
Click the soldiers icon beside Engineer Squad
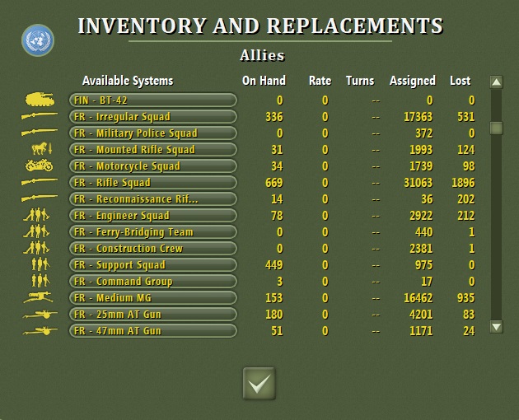coord(36,214)
